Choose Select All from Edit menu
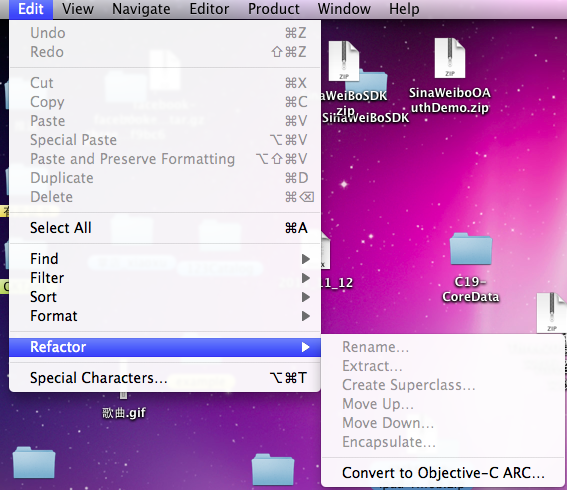The width and height of the screenshot is (567, 490). (x=165, y=228)
